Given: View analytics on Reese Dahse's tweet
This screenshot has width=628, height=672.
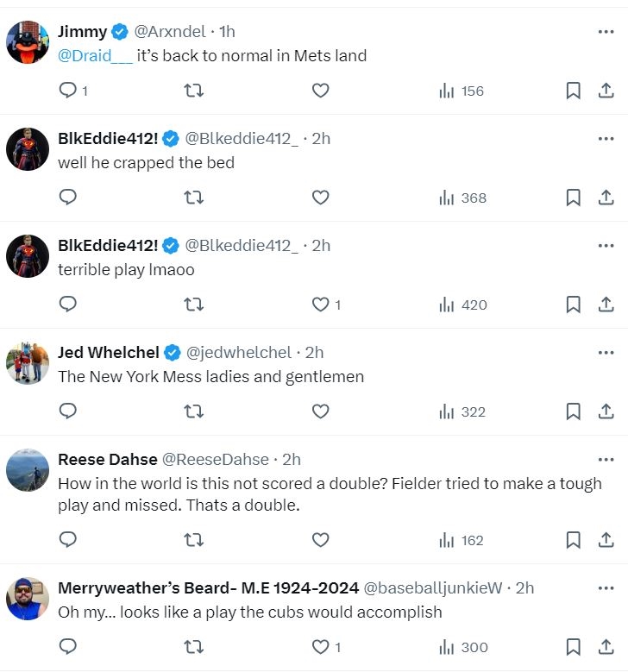Looking at the screenshot, I should point(462,540).
